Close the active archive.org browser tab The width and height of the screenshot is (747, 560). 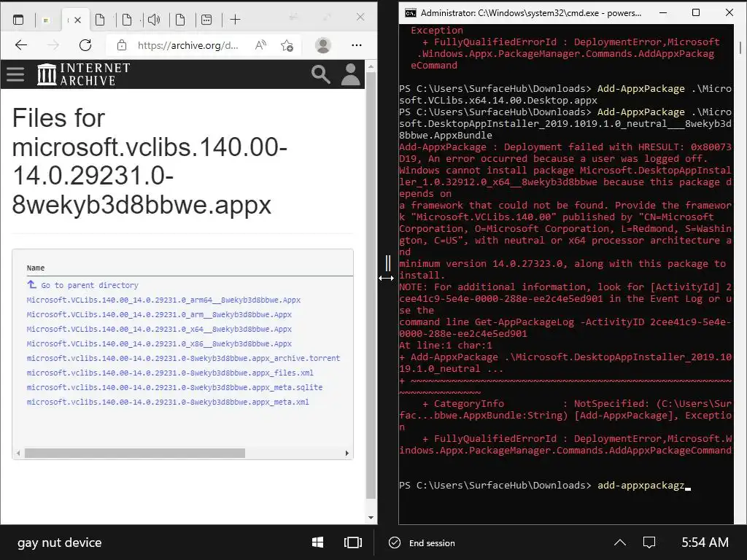pyautogui.click(x=77, y=20)
